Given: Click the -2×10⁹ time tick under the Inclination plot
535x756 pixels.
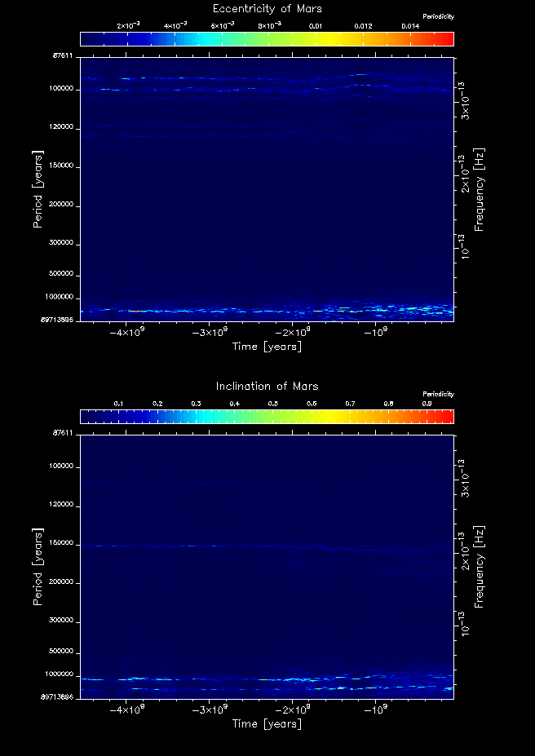Looking at the screenshot, I should pos(294,710).
